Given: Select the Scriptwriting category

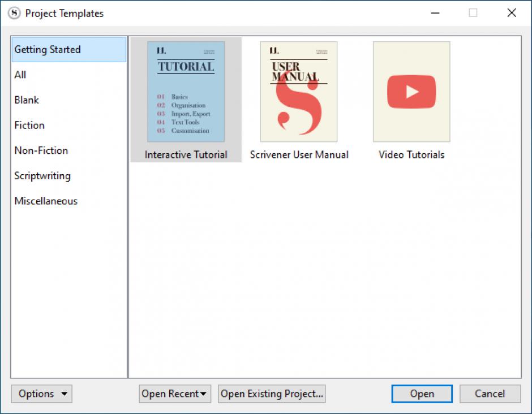Looking at the screenshot, I should pyautogui.click(x=42, y=176).
